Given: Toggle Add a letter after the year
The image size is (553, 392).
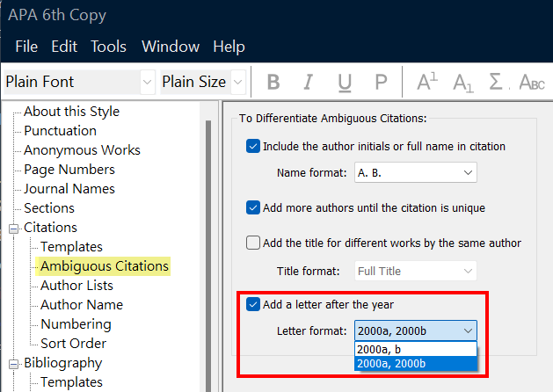Looking at the screenshot, I should (x=253, y=304).
